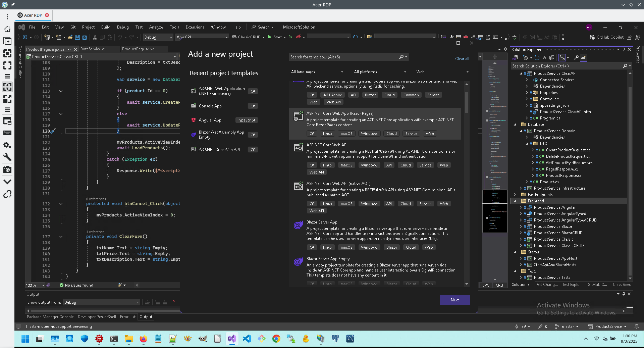Expand the FastEndpoints folder

coord(515,195)
